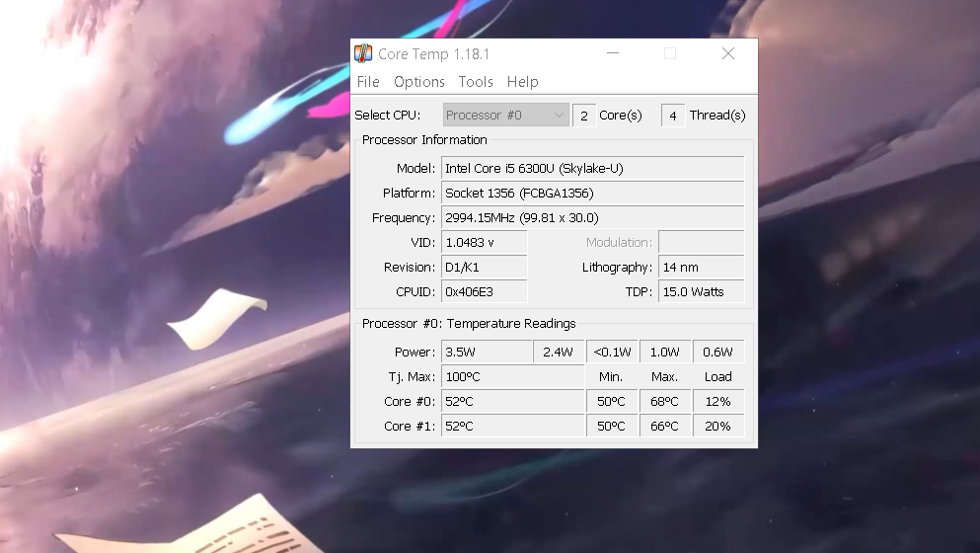Click Core #0 current temperature 52°C
The image size is (980, 553).
click(512, 402)
